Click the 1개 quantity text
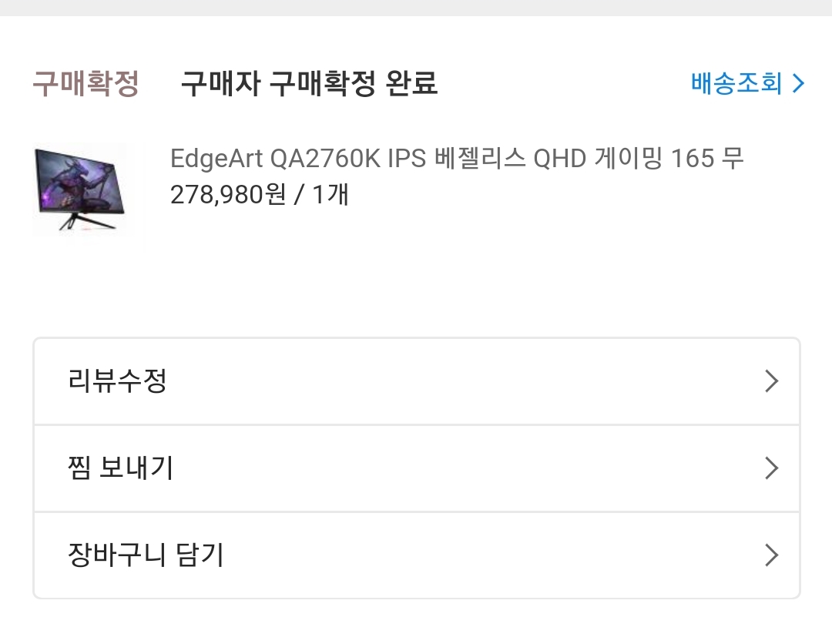 point(330,194)
